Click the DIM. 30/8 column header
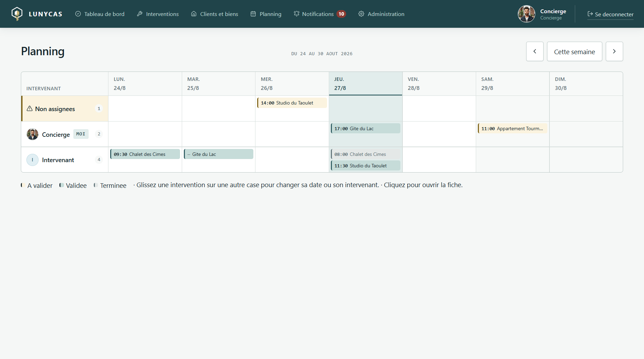644x359 pixels. pyautogui.click(x=586, y=84)
